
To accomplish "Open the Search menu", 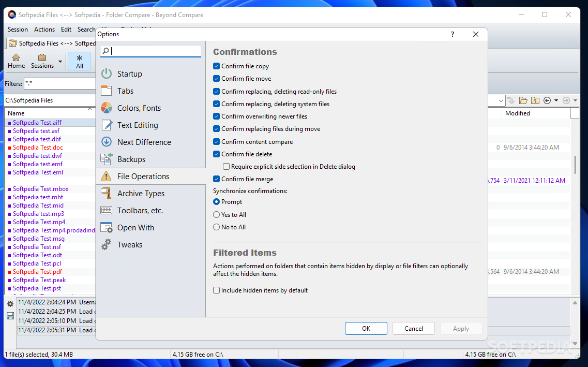I will point(86,30).
